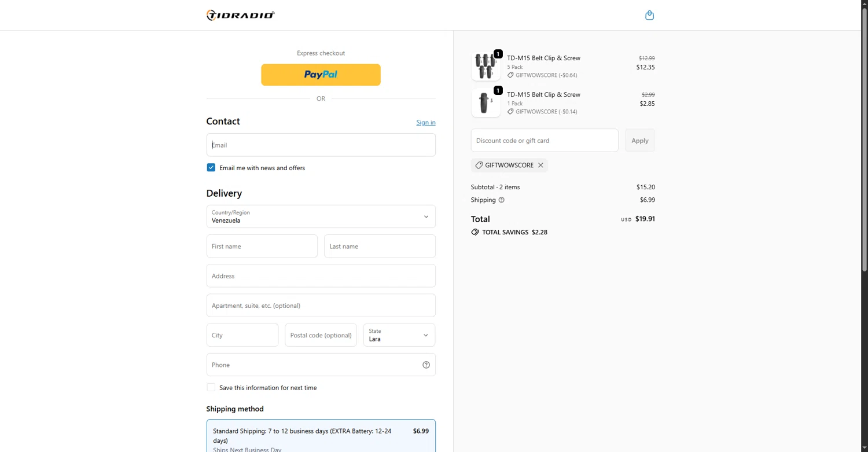Open the shopping bag cart icon
The image size is (868, 452).
649,15
